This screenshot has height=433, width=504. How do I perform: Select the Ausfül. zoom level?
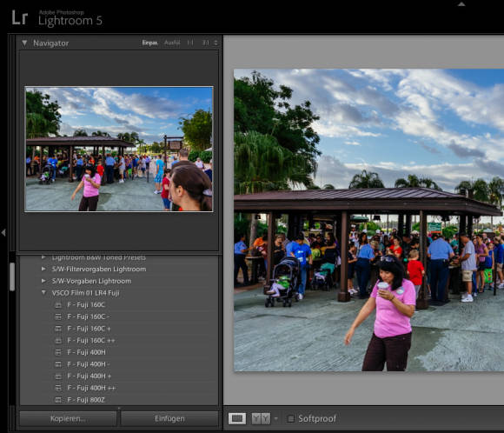[172, 43]
